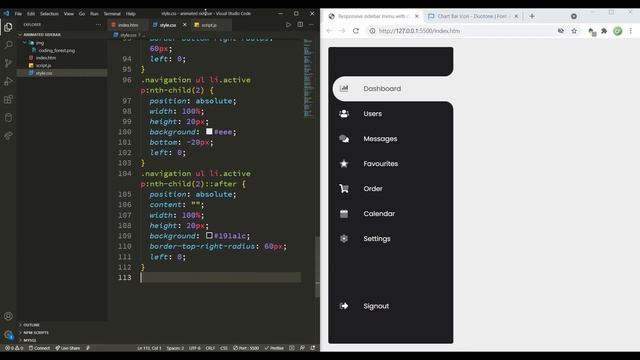
Task: Open the Manage gear in activity bar
Action: (x=8, y=335)
